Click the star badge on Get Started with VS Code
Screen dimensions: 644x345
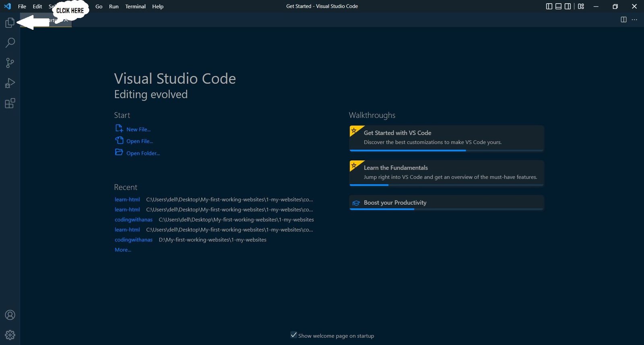(354, 131)
